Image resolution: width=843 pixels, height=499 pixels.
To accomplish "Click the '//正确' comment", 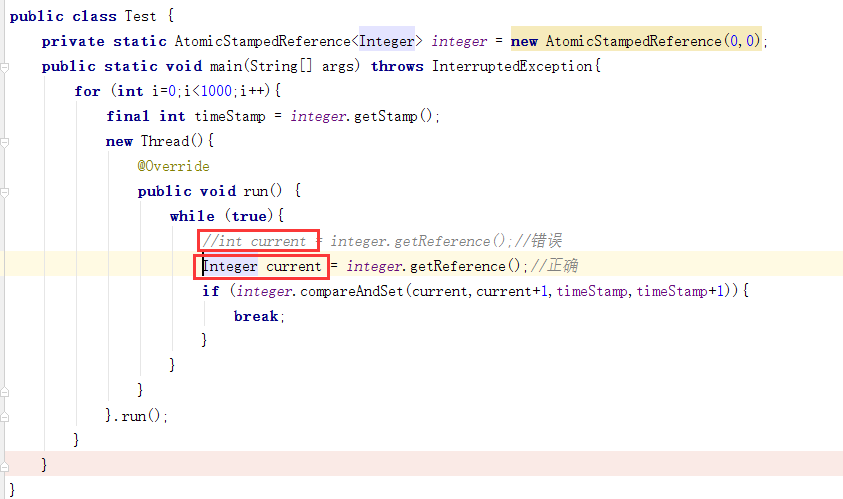I will pos(554,266).
